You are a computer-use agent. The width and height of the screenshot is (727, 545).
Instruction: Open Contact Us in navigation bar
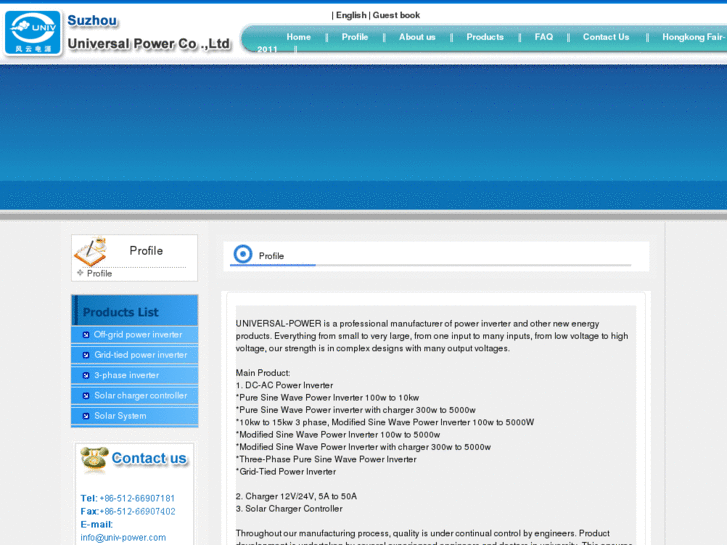pyautogui.click(x=606, y=37)
